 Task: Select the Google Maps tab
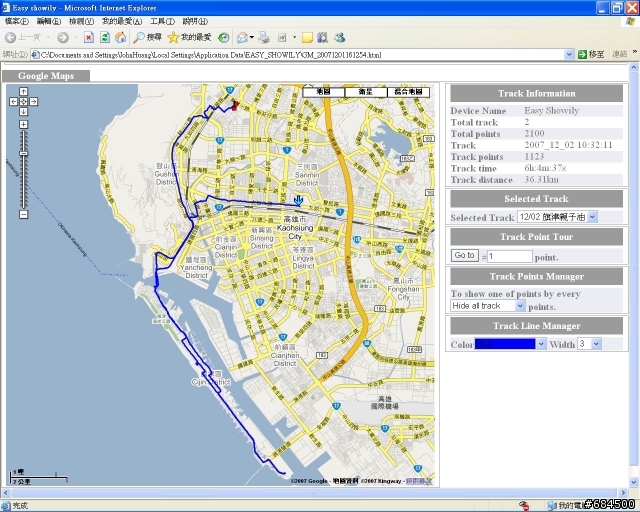pos(46,76)
